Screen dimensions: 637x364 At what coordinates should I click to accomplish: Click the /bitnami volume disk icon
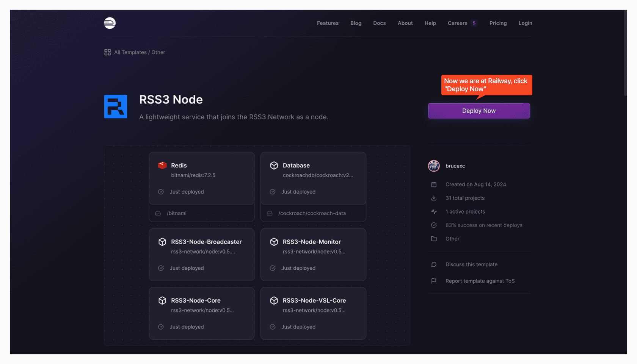click(x=158, y=213)
